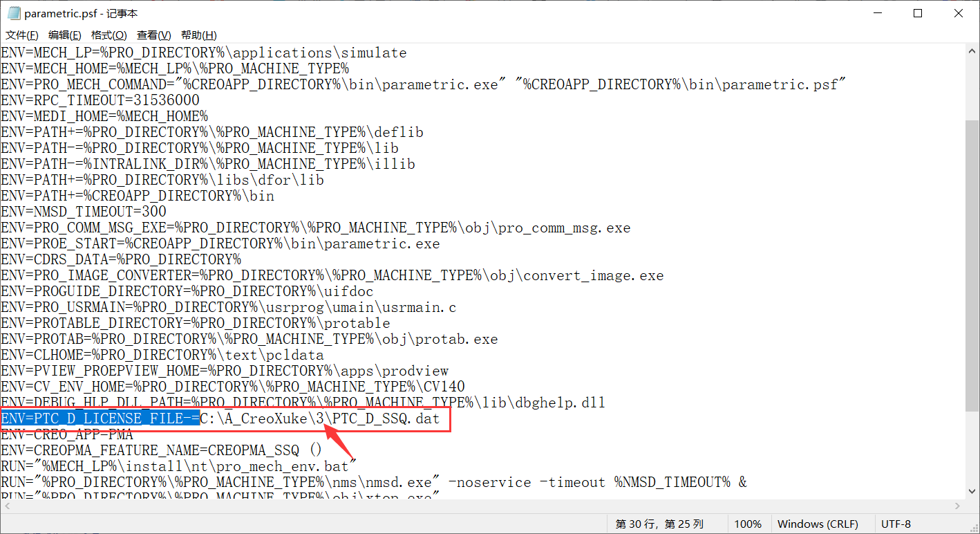Viewport: 980px width, 534px height.
Task: Open the 查看(V) menu
Action: point(153,35)
